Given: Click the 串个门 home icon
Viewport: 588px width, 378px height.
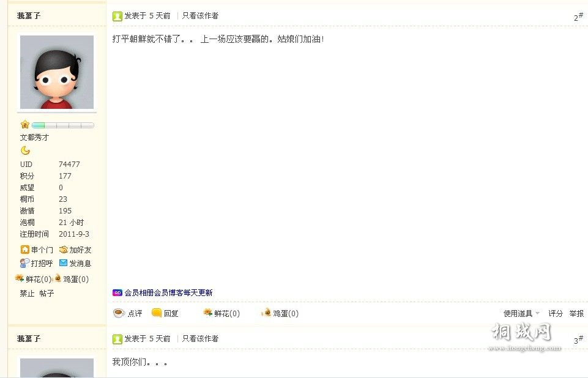Looking at the screenshot, I should [24, 250].
